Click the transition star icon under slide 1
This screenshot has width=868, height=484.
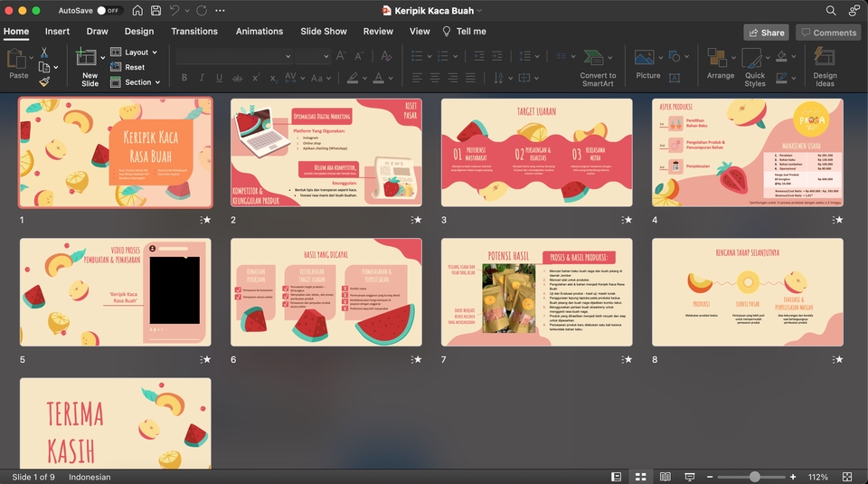[x=205, y=220]
